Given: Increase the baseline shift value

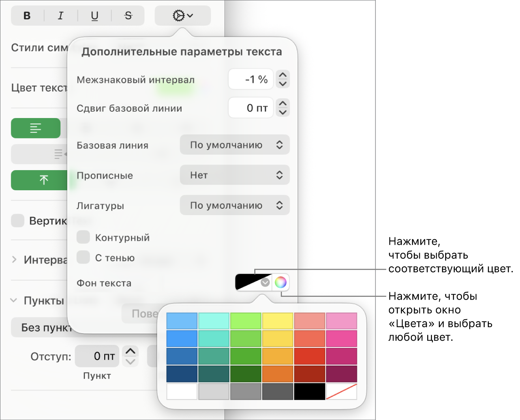Looking at the screenshot, I should point(283,103).
